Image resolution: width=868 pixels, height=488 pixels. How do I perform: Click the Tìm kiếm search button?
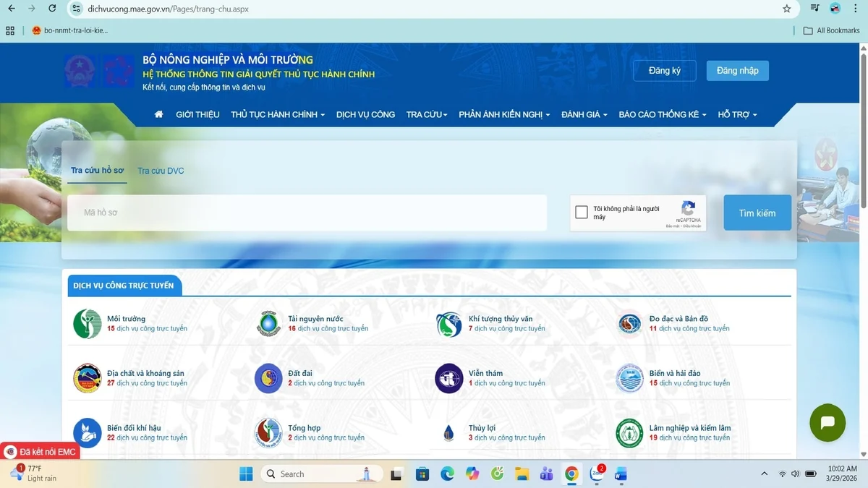pyautogui.click(x=757, y=213)
